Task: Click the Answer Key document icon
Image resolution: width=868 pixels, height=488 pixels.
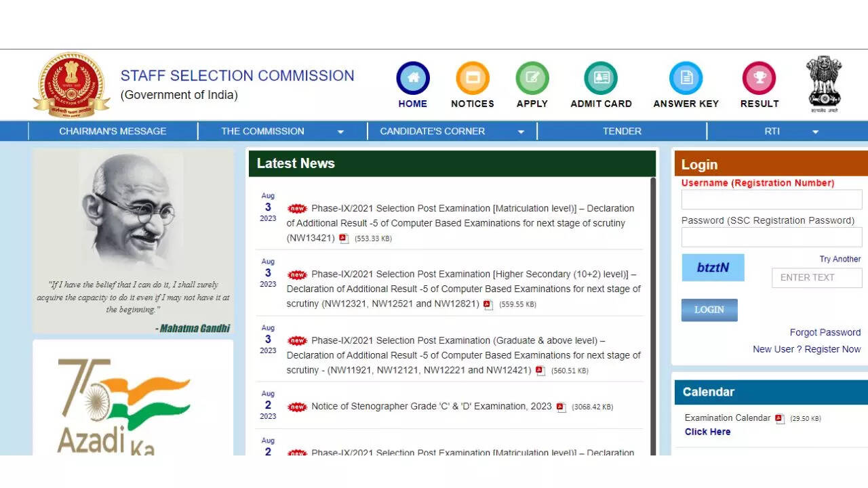Action: click(x=686, y=78)
